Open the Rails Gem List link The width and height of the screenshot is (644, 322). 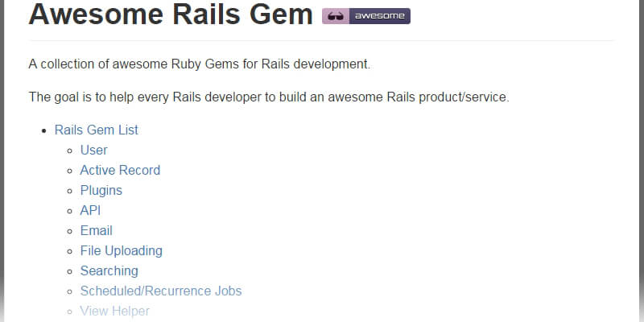(x=96, y=130)
